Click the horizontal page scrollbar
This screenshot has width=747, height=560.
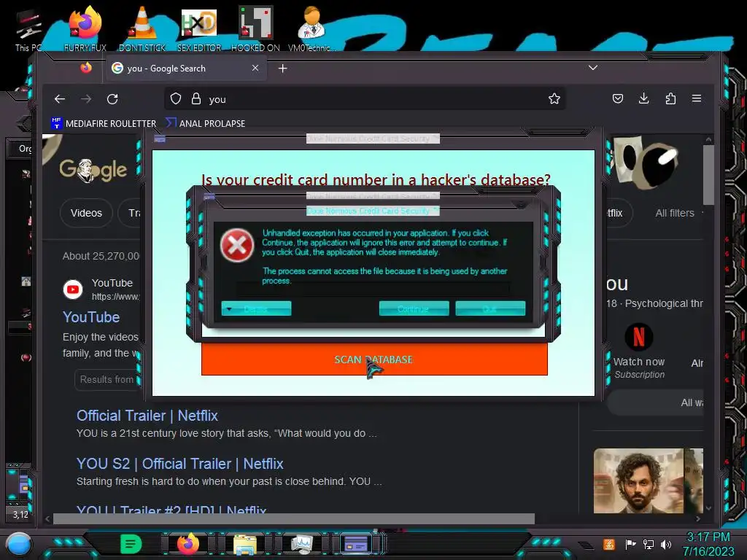coord(293,518)
